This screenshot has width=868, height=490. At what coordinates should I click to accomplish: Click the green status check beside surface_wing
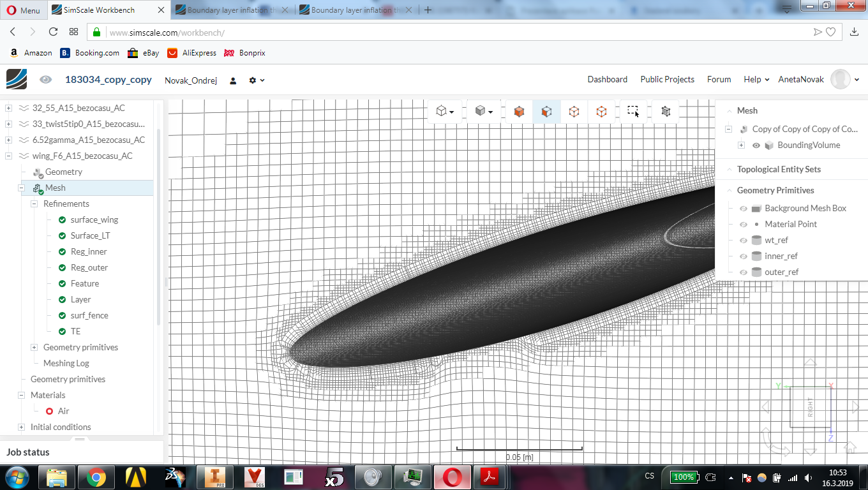pyautogui.click(x=62, y=219)
